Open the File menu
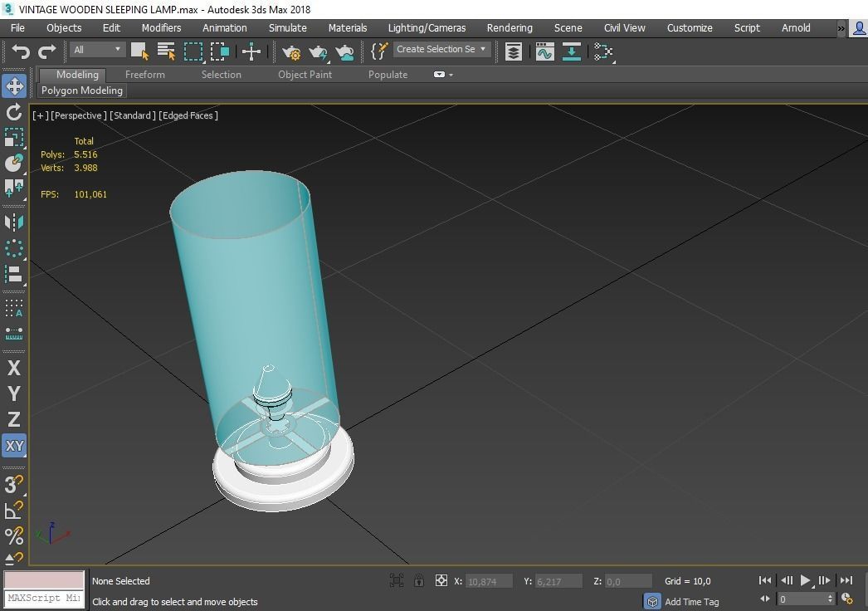 pos(17,27)
